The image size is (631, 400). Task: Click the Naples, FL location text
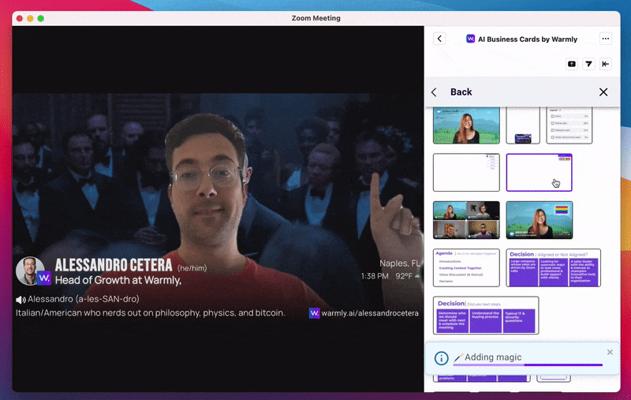[x=399, y=264]
